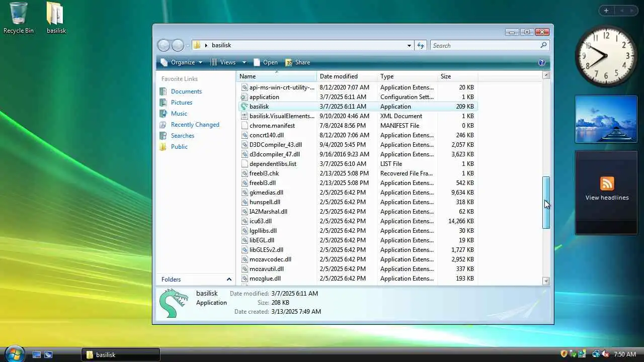The image size is (644, 362).
Task: Sort by the Type column header
Action: [408, 76]
